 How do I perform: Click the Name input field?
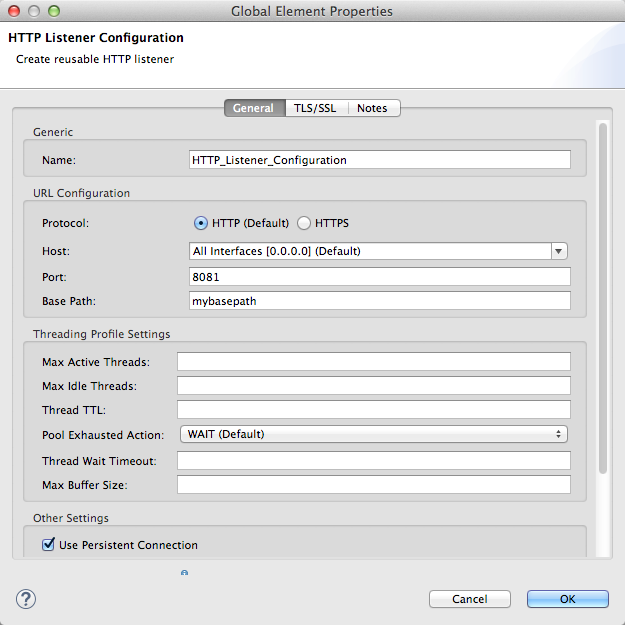point(379,160)
